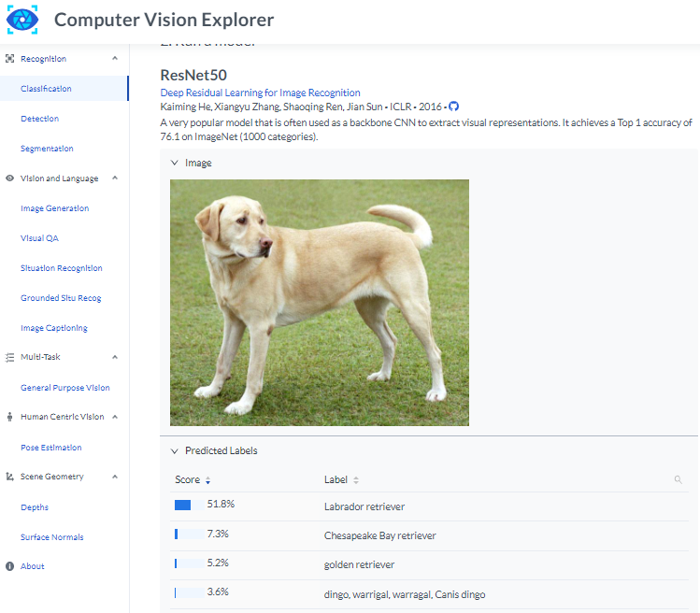Open Deep Residual Learning paper link

[260, 93]
